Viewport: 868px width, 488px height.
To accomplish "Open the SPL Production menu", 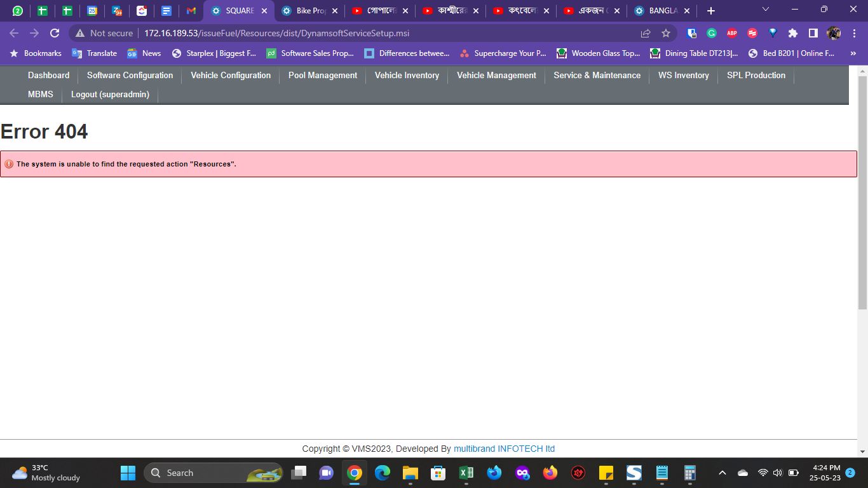I will click(756, 75).
